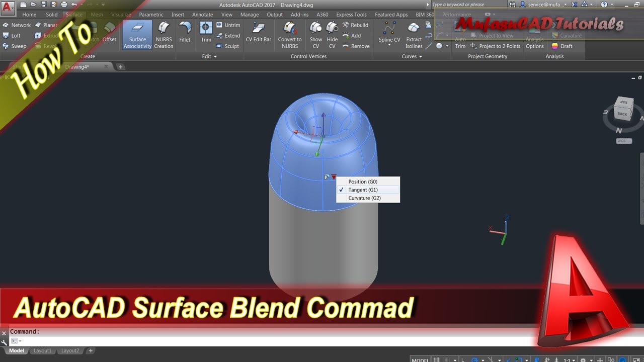Add a new drawing tab
The width and height of the screenshot is (644, 362).
tap(120, 66)
